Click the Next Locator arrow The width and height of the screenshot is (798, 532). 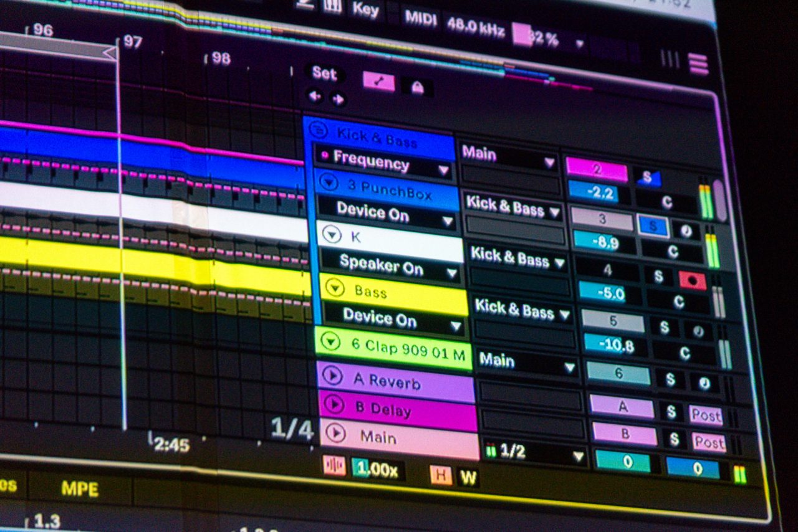(x=337, y=98)
